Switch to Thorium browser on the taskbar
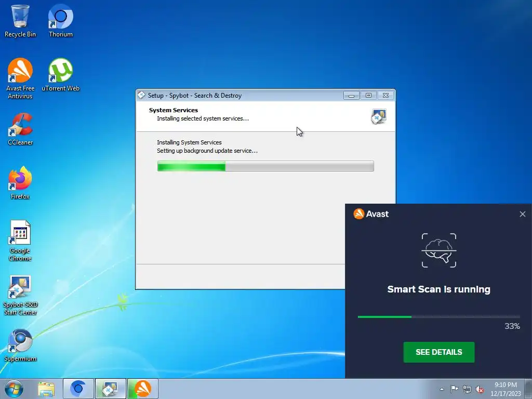Screen dimensions: 532x399 [78, 389]
